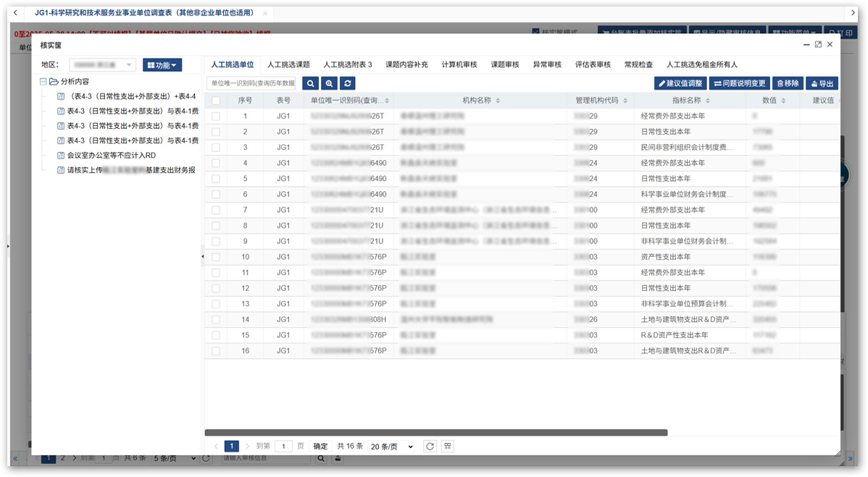This screenshot has width=868, height=477.
Task: Click the 移除 trash button
Action: [787, 83]
